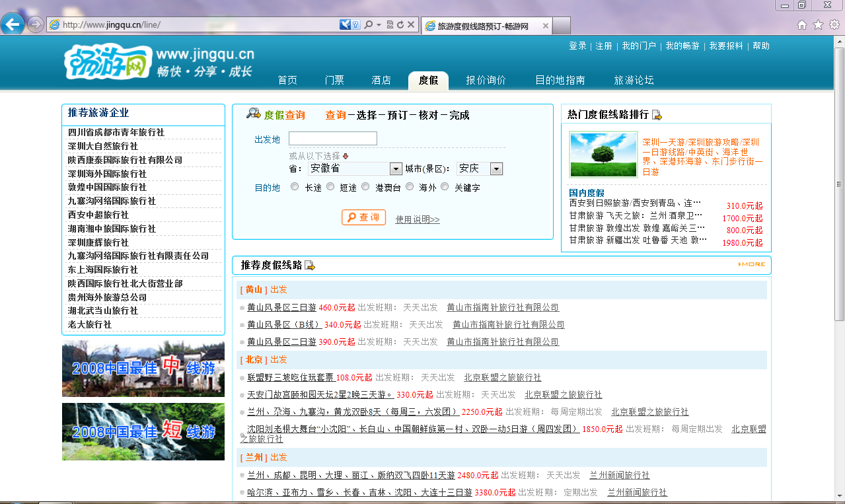Click the browser Home icon
The image size is (845, 504).
(x=802, y=24)
